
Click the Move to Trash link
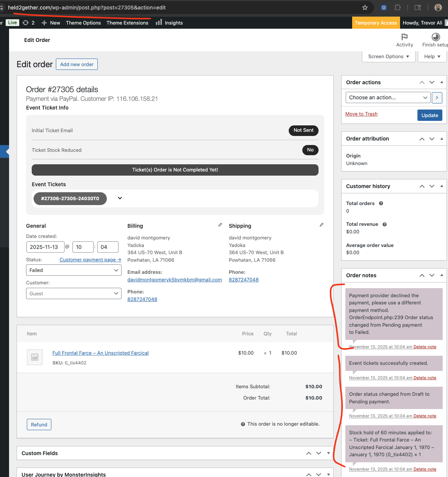pos(361,114)
